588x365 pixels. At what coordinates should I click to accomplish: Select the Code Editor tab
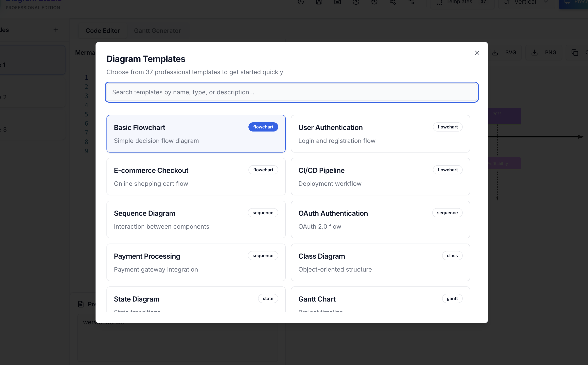pos(103,31)
